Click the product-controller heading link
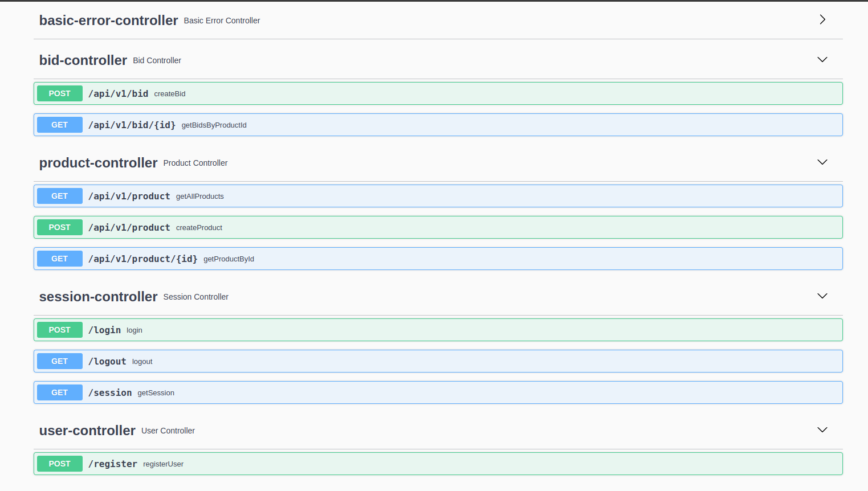This screenshot has height=491, width=868. [98, 163]
